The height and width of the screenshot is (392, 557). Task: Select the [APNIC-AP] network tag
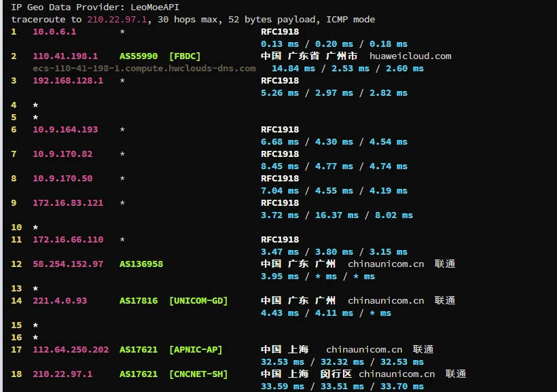pos(196,349)
